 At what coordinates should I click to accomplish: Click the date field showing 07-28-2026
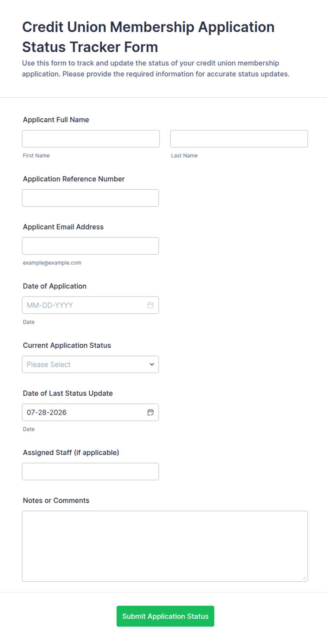point(84,412)
